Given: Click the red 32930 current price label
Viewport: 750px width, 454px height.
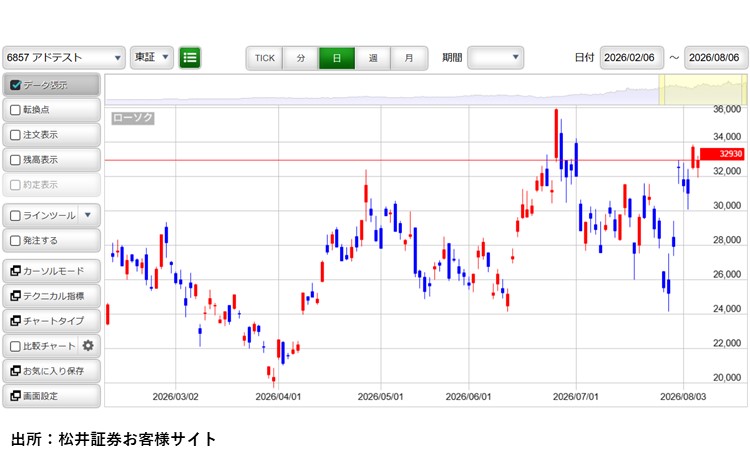Looking at the screenshot, I should [722, 154].
